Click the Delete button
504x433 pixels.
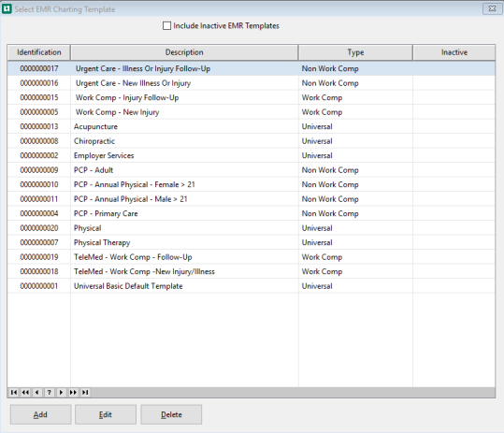(171, 414)
